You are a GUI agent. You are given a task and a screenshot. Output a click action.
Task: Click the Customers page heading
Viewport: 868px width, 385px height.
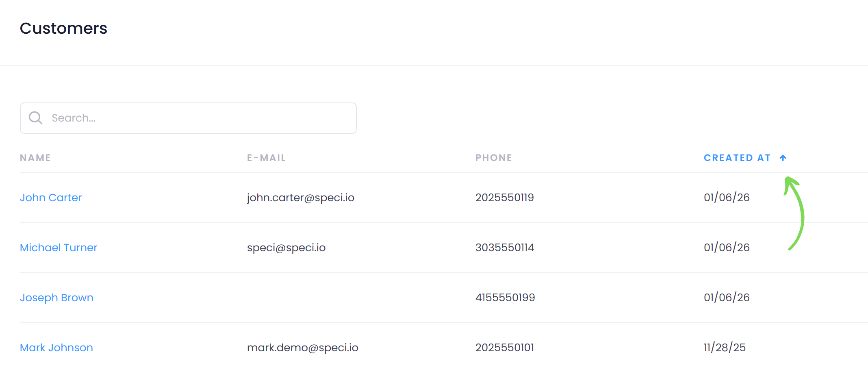coord(63,28)
